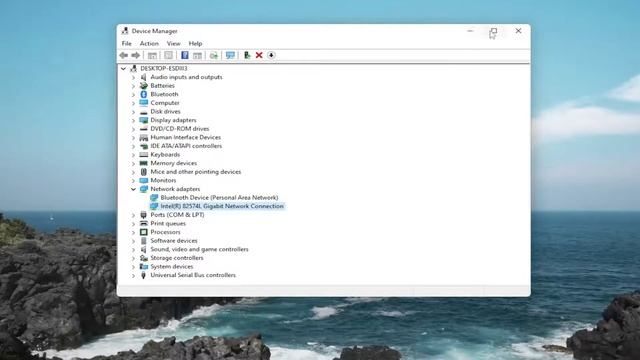Image resolution: width=640 pixels, height=360 pixels.
Task: Click the Batteries category icon
Action: click(x=144, y=86)
